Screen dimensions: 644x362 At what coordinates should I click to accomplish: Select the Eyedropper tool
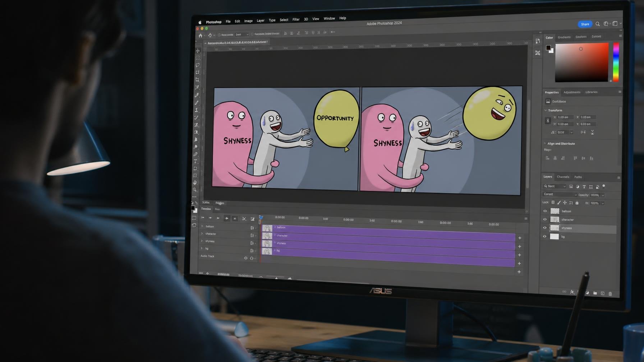click(x=197, y=95)
